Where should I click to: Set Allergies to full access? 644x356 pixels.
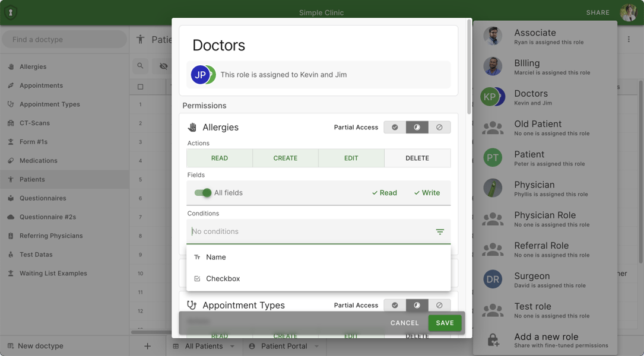395,128
